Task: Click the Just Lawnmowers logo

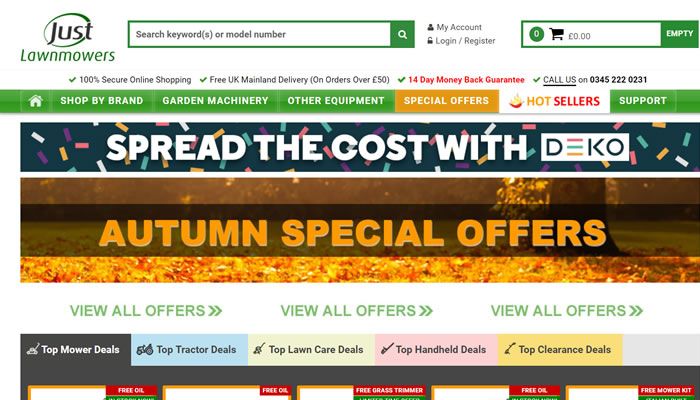Action: (x=68, y=37)
